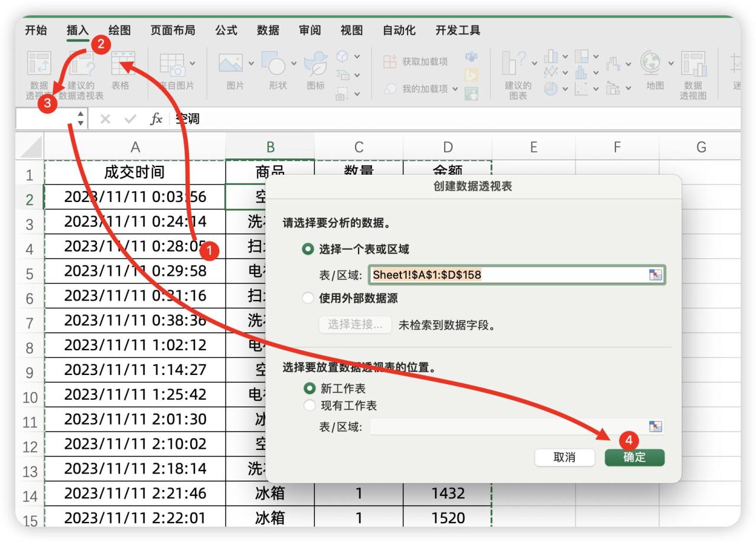This screenshot has height=542, width=756.
Task: Expand the 我的加载项 dropdown arrow
Action: 455,89
